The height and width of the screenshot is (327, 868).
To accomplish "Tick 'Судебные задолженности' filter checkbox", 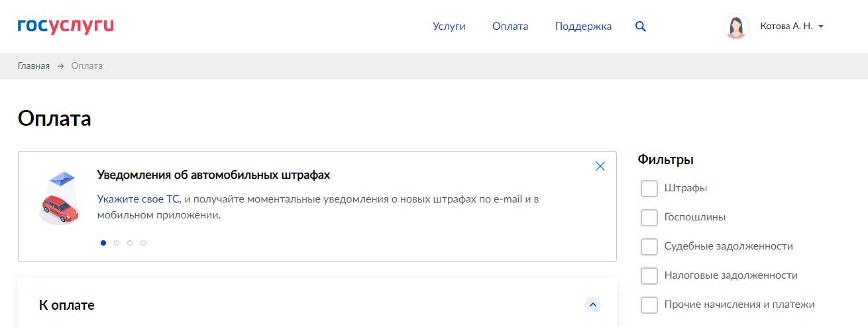I will pos(649,246).
